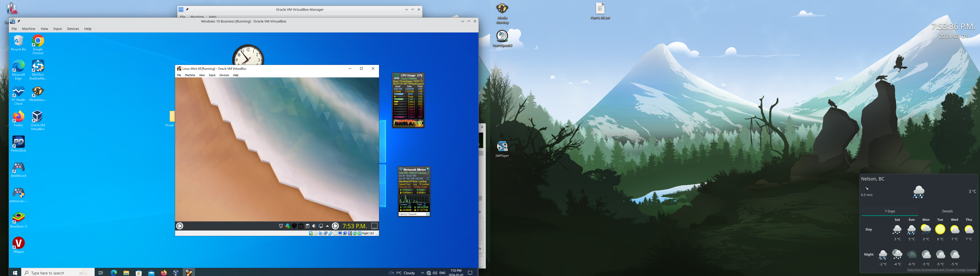Click the shield icon in the Linux Mint panel

coord(294,226)
